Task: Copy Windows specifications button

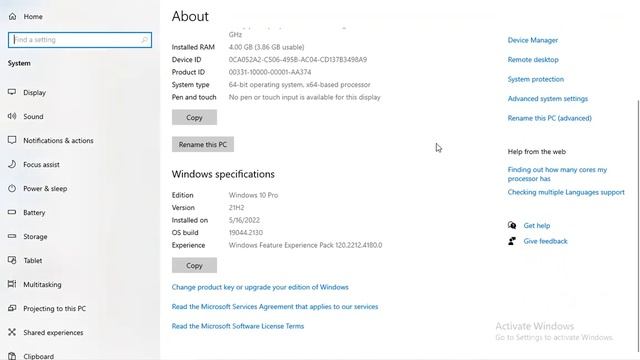Action: pyautogui.click(x=194, y=265)
